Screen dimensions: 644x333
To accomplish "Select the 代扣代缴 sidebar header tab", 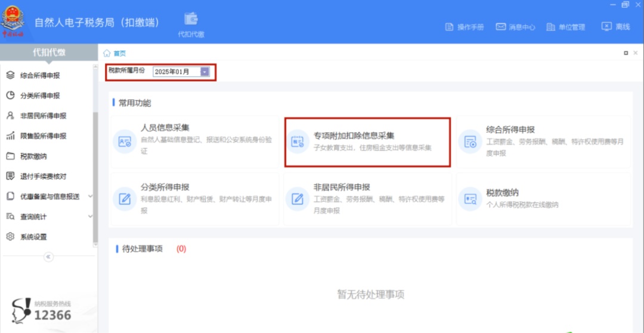I will coord(49,53).
